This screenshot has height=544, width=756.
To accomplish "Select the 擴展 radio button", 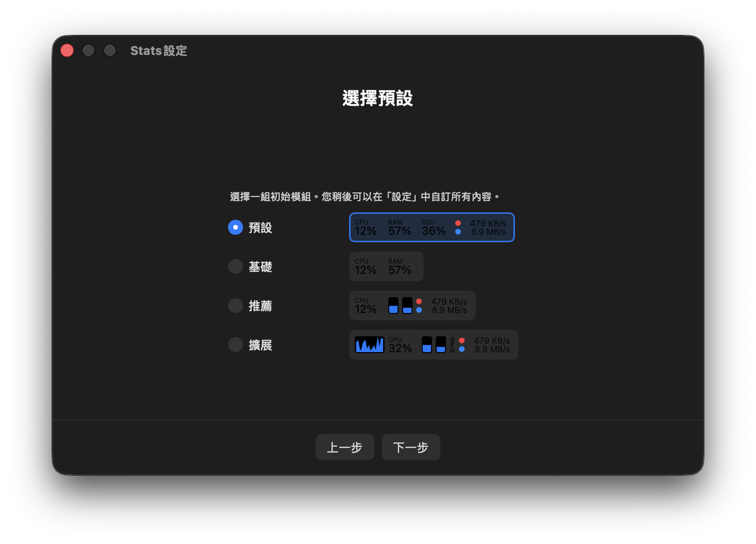I will pos(236,345).
